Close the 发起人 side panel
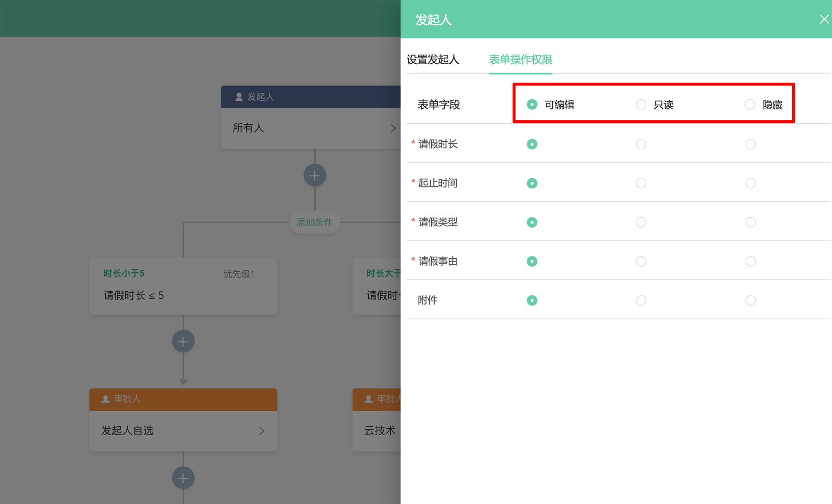The width and height of the screenshot is (832, 504). 824,19
